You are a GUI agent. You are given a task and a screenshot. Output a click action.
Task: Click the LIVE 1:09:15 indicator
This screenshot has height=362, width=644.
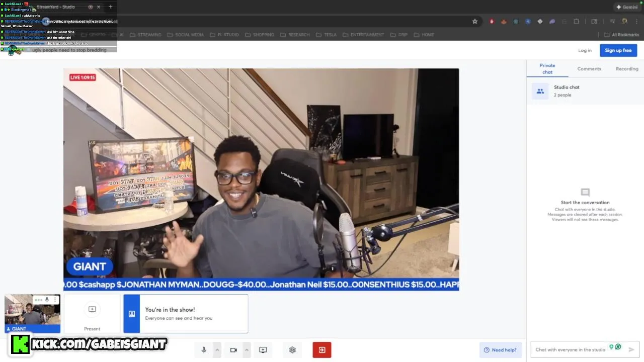pos(83,77)
